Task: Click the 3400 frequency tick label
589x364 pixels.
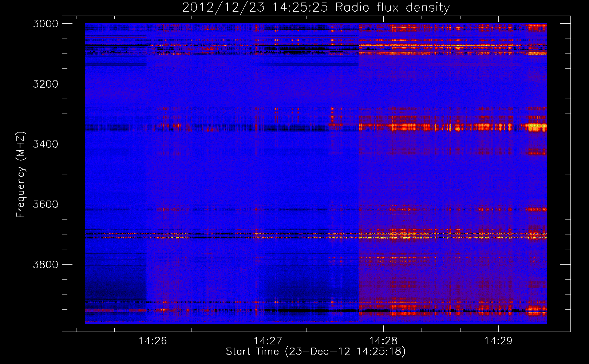Action: tap(46, 144)
